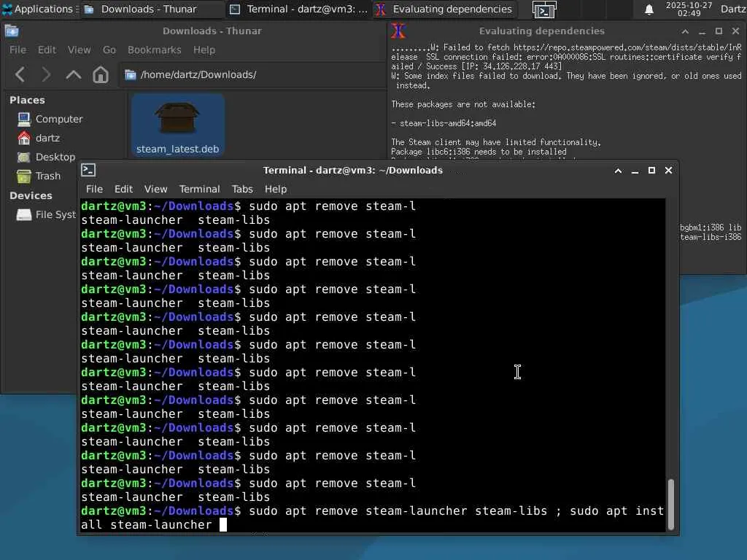Go back in Thunar
The width and height of the screenshot is (747, 560).
coord(20,75)
